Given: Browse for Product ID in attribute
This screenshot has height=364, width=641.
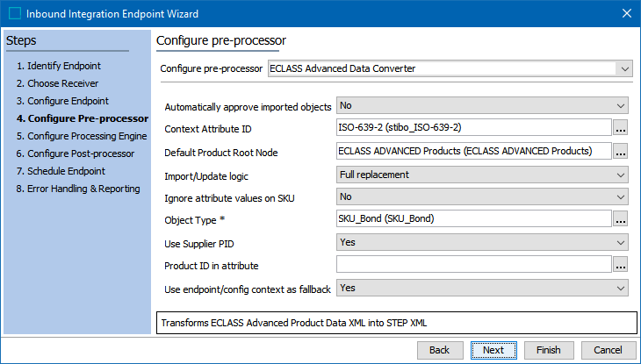Looking at the screenshot, I should click(x=620, y=264).
